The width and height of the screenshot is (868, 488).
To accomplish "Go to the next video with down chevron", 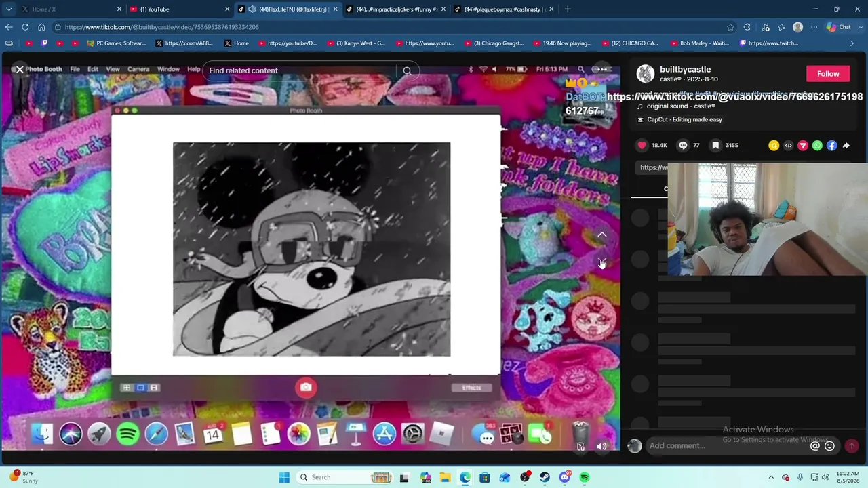I will point(601,262).
